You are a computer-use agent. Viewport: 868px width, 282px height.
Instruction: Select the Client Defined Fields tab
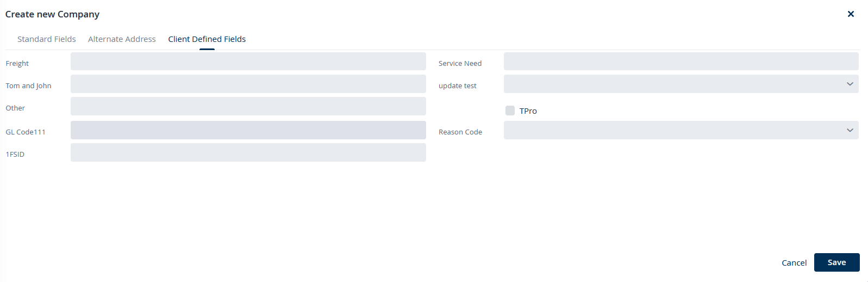[207, 39]
